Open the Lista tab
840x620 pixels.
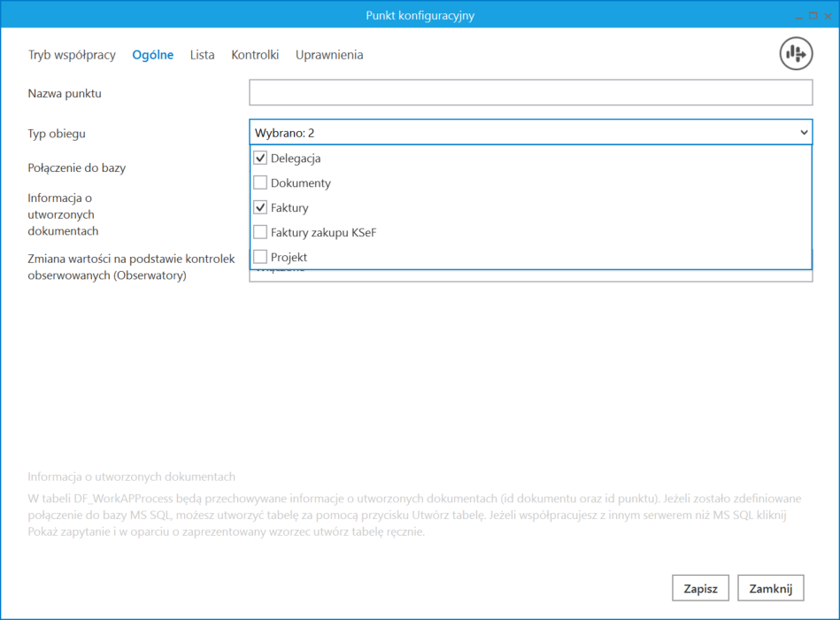(x=202, y=55)
